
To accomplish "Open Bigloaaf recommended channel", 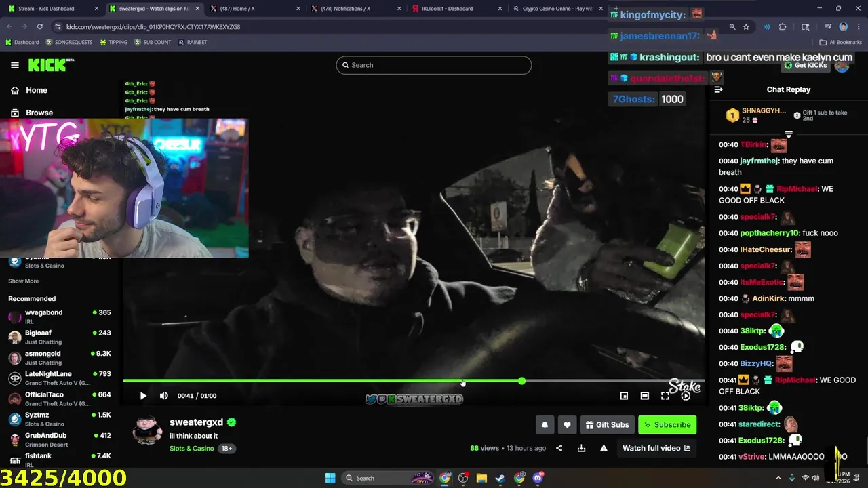I will click(60, 337).
